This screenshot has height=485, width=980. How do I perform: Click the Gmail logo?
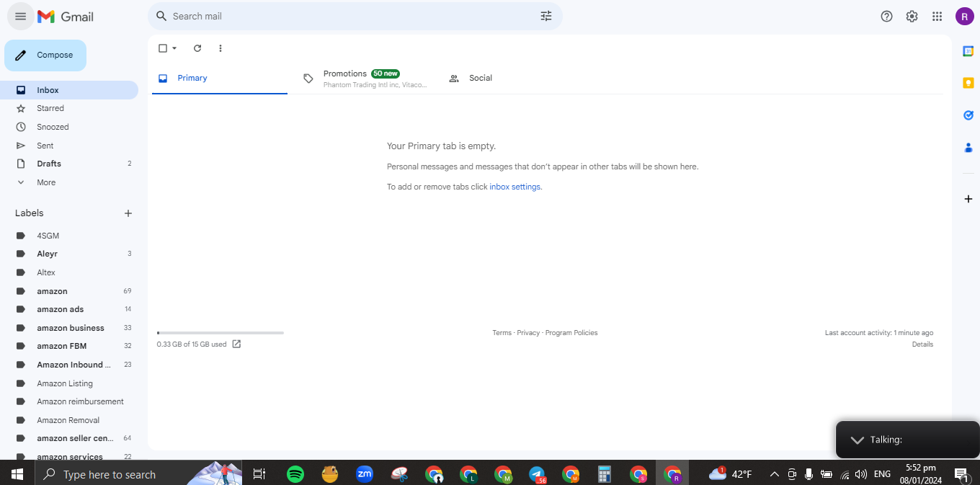point(66,16)
